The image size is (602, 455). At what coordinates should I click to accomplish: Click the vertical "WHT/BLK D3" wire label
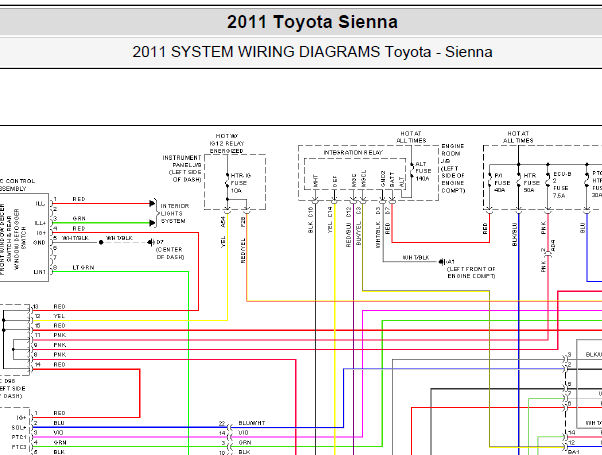pos(378,228)
